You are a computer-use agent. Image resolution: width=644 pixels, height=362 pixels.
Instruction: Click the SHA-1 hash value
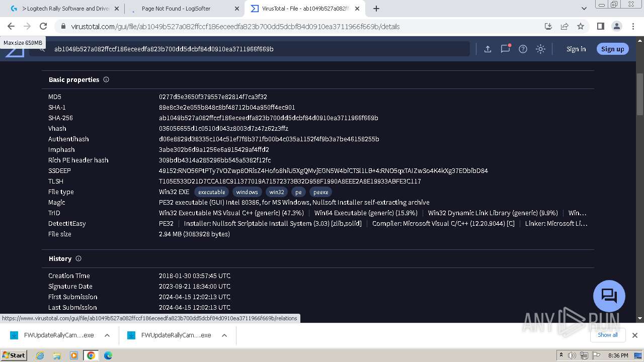click(227, 107)
